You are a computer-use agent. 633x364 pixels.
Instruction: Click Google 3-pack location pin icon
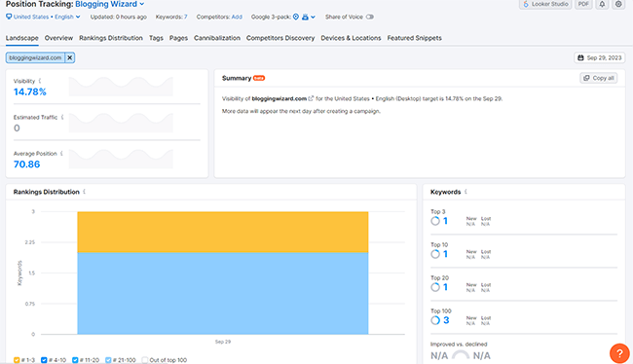click(x=296, y=17)
